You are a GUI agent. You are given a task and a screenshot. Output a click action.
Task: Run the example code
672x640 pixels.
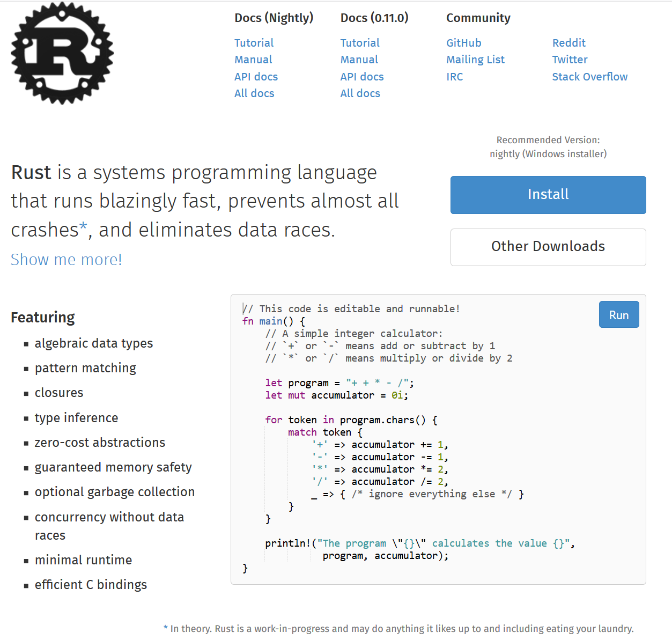point(618,315)
